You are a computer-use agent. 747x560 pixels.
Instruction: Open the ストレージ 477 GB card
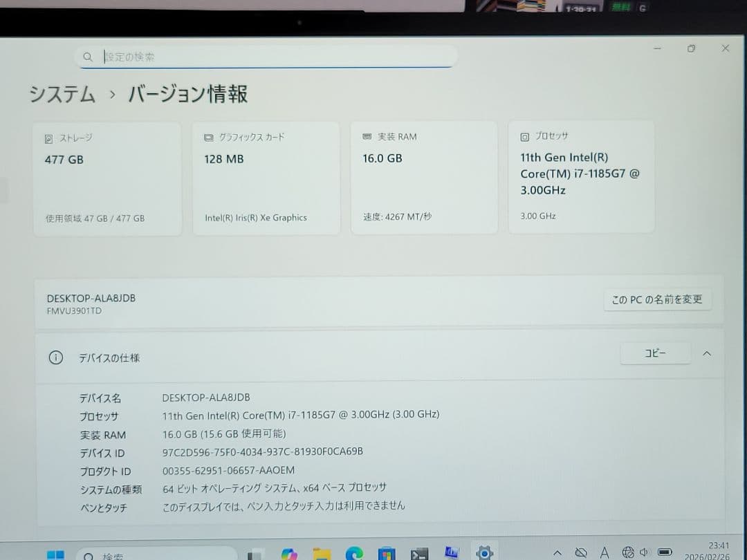tap(107, 178)
